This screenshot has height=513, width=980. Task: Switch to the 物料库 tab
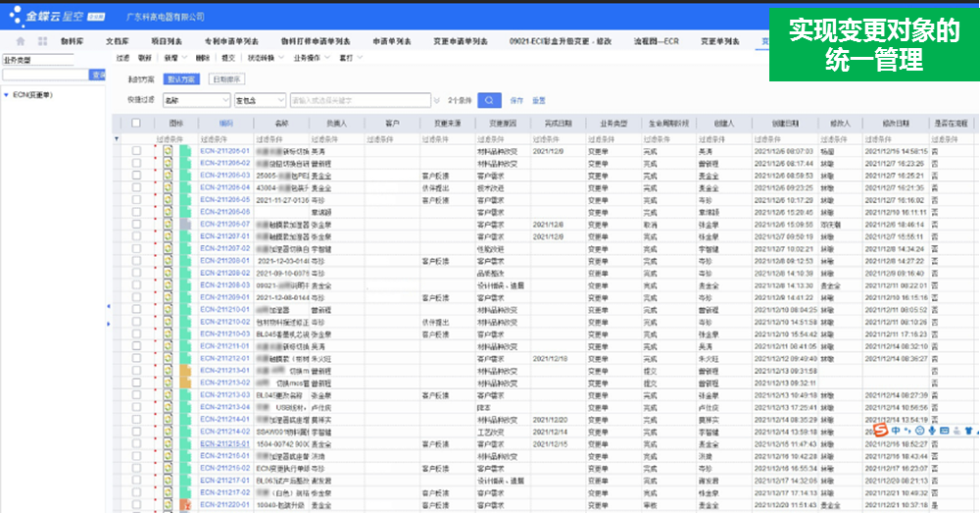(x=72, y=41)
